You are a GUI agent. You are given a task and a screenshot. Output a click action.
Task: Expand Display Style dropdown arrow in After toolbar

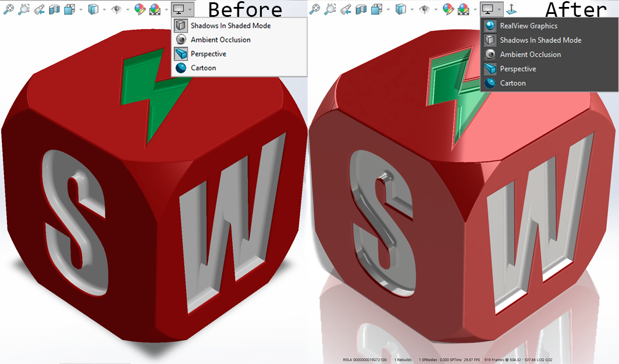(x=412, y=9)
